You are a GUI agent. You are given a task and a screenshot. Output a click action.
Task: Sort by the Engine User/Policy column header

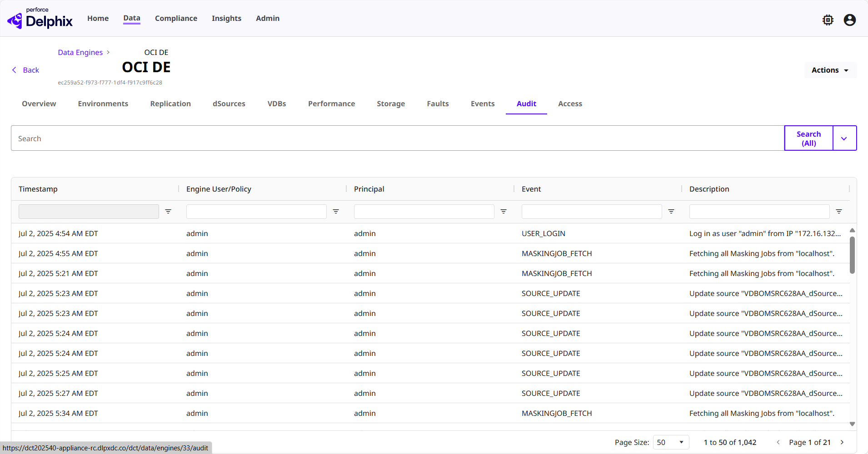(219, 189)
